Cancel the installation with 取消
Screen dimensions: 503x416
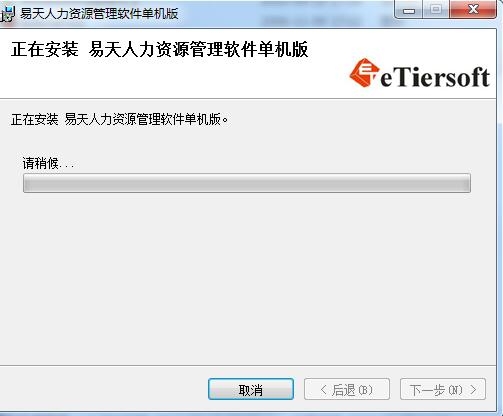[x=251, y=389]
